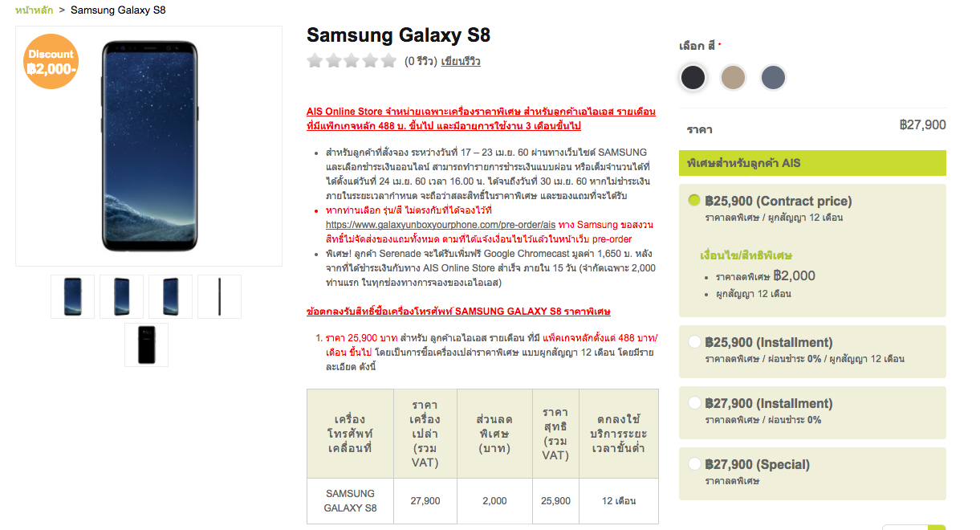Choose the blue-gray color swatch
The width and height of the screenshot is (980, 530).
[x=773, y=77]
